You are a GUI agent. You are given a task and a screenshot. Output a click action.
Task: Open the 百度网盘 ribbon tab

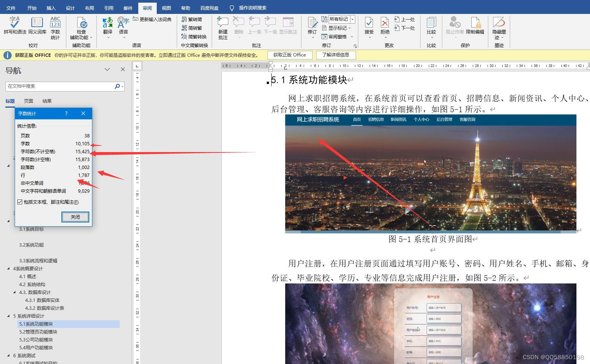tap(209, 8)
